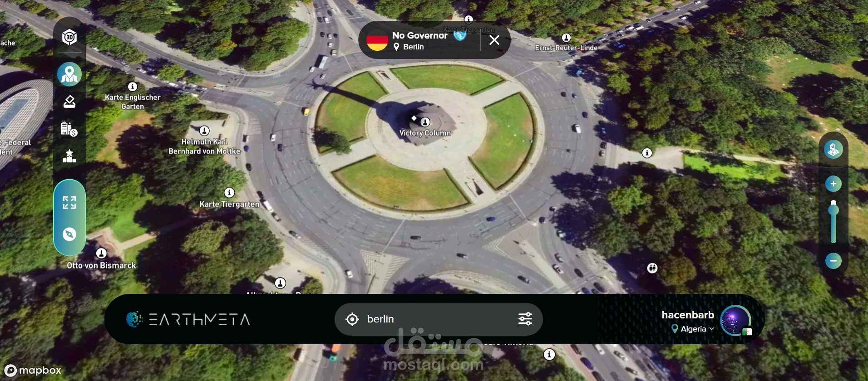Open the map location pin tool

pyautogui.click(x=69, y=74)
